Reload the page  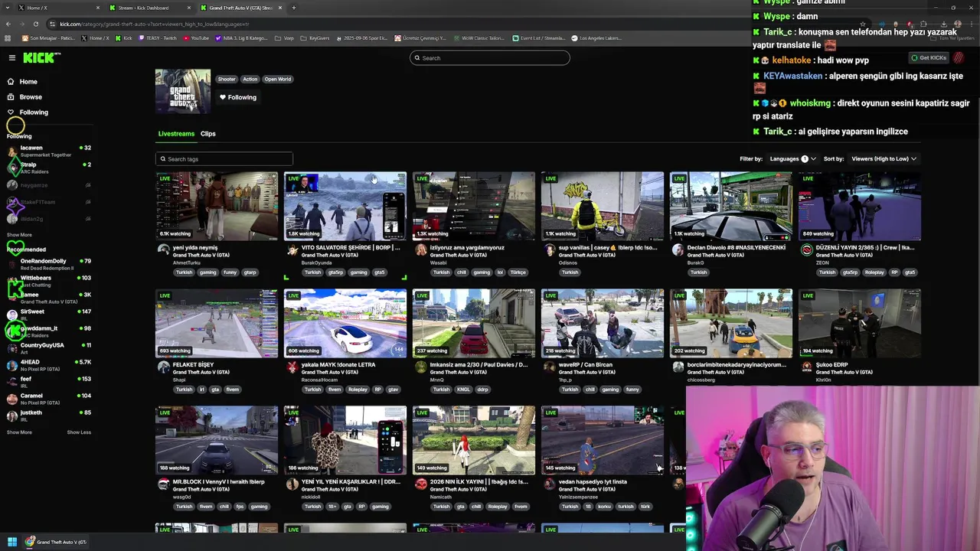(x=36, y=24)
